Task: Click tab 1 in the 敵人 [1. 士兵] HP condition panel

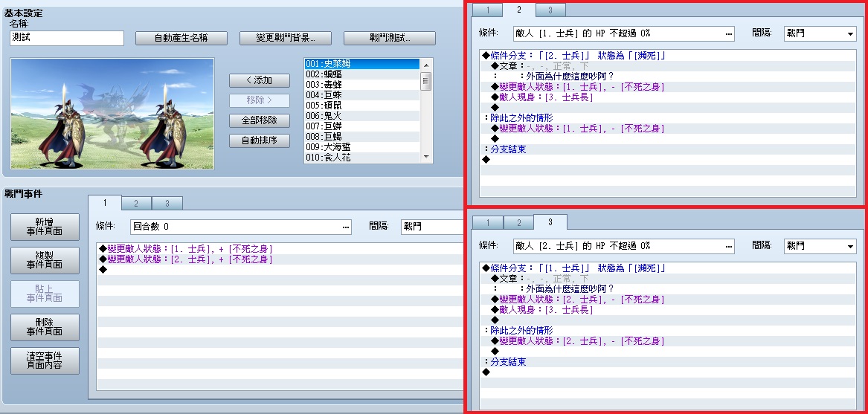Action: pos(487,10)
